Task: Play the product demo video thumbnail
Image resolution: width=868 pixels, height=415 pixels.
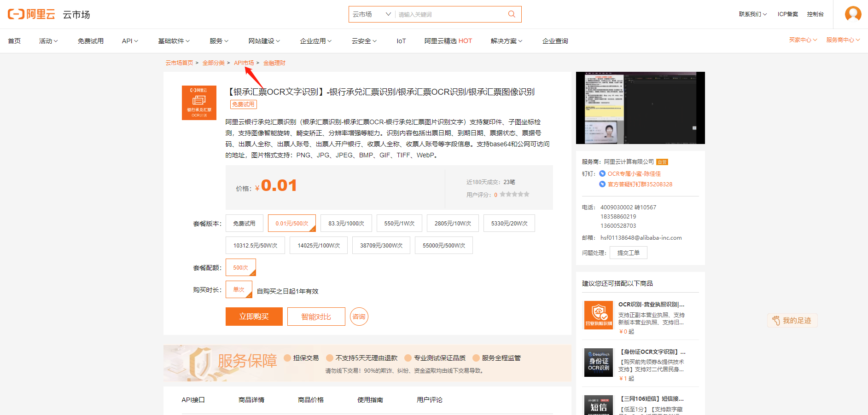Action: [641, 108]
